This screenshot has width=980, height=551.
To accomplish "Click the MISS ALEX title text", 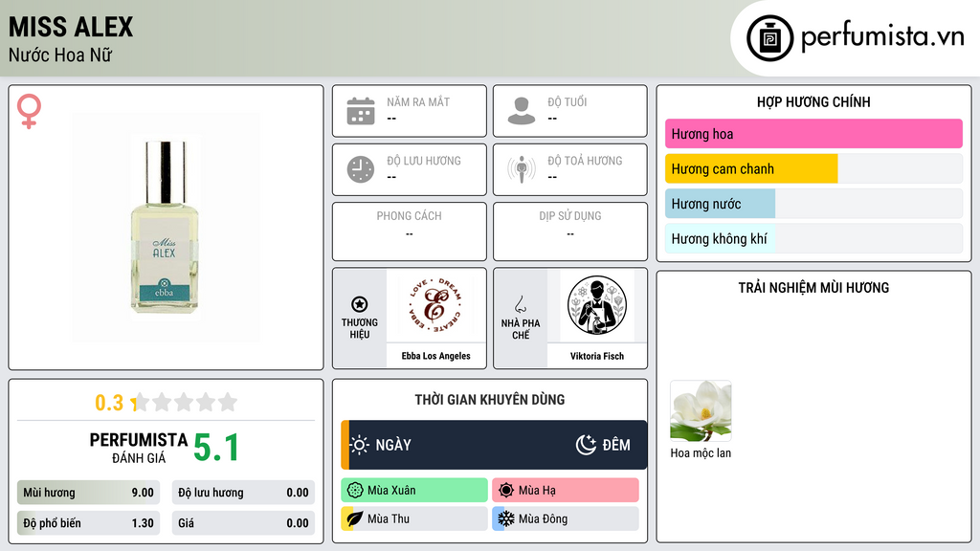I will 71,27.
